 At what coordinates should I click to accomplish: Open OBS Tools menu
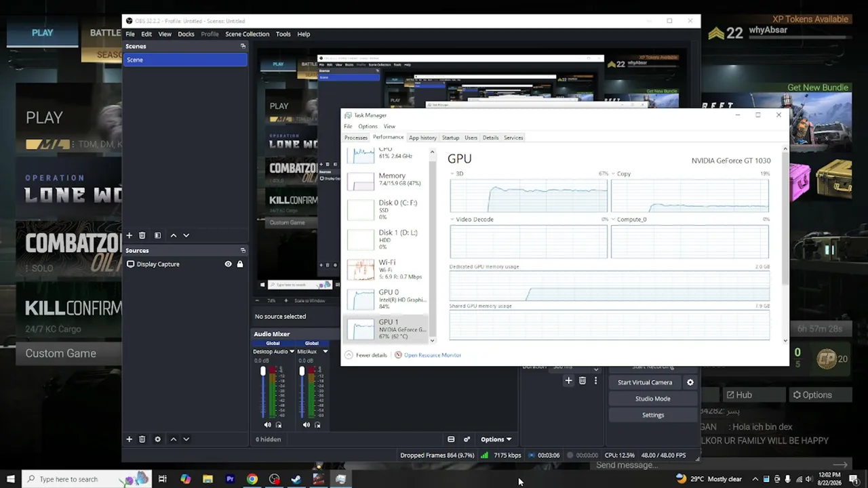pos(283,34)
